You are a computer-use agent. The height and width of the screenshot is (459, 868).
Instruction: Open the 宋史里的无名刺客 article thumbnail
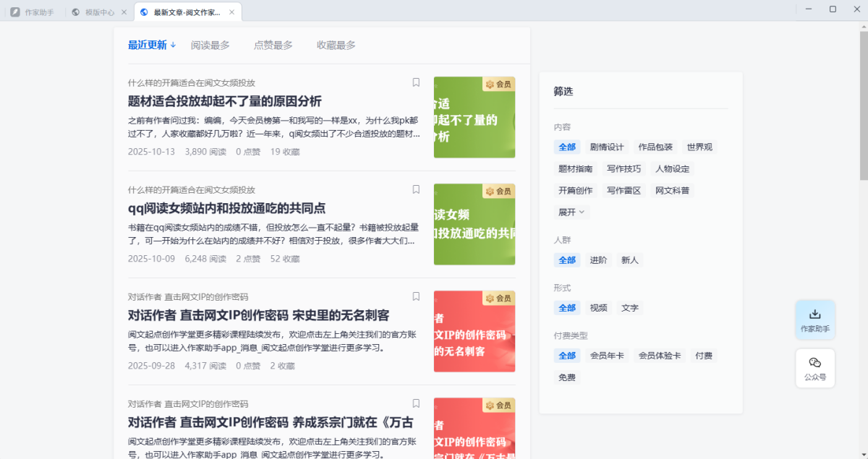(x=474, y=331)
